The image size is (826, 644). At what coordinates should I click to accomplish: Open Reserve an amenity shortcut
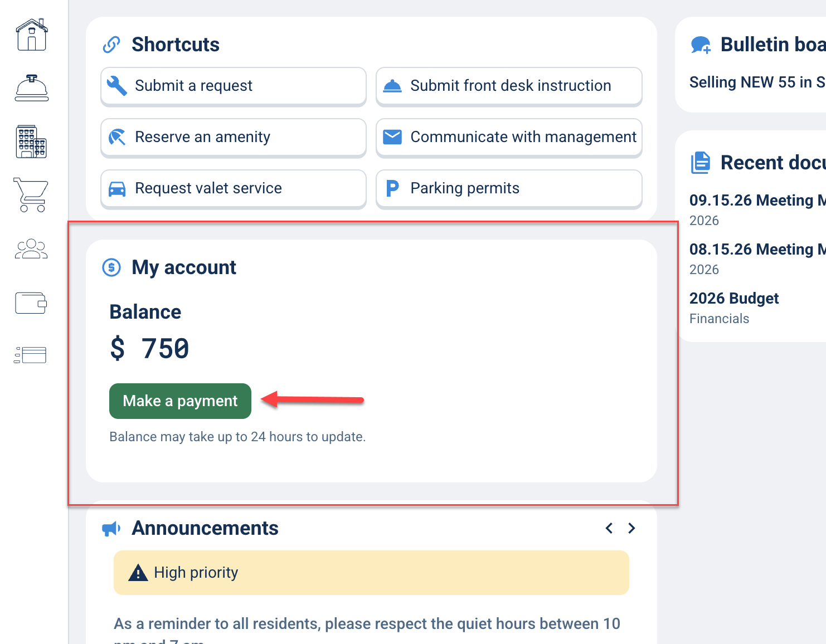pyautogui.click(x=234, y=137)
